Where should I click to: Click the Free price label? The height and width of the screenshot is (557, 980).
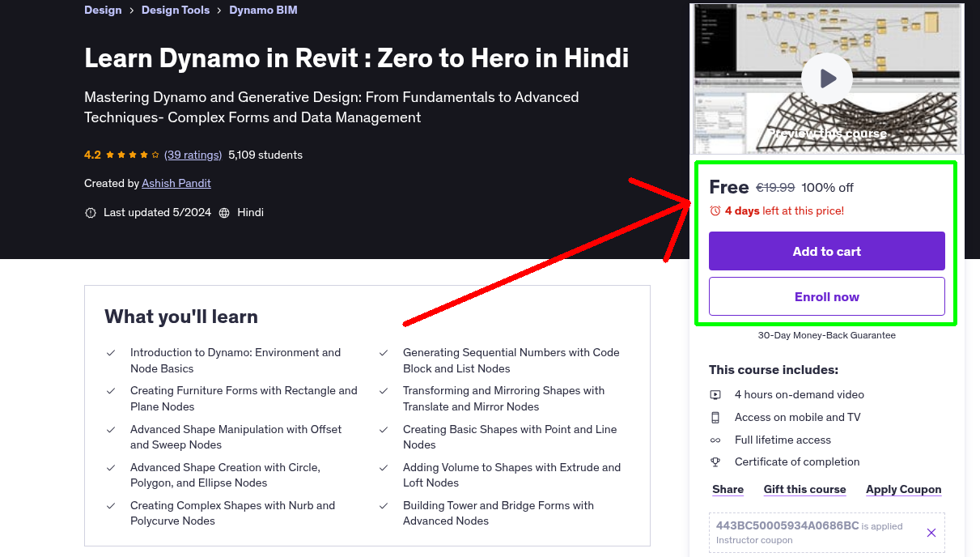click(729, 187)
